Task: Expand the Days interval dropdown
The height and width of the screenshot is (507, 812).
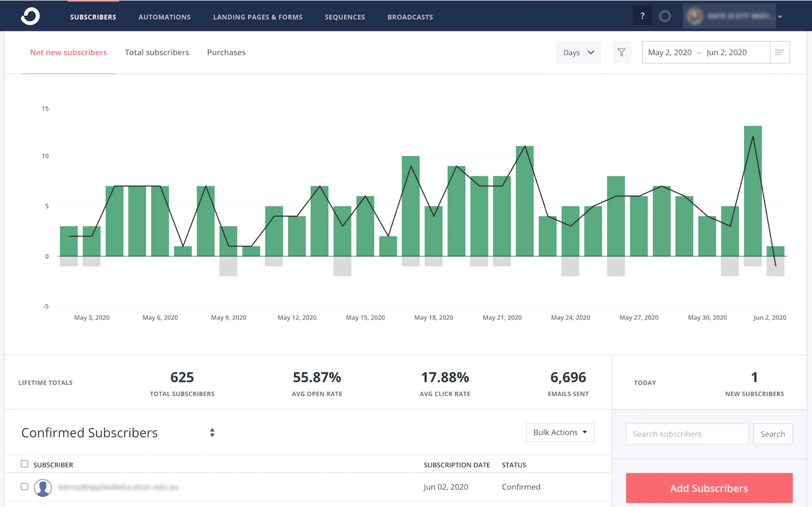Action: [x=579, y=53]
